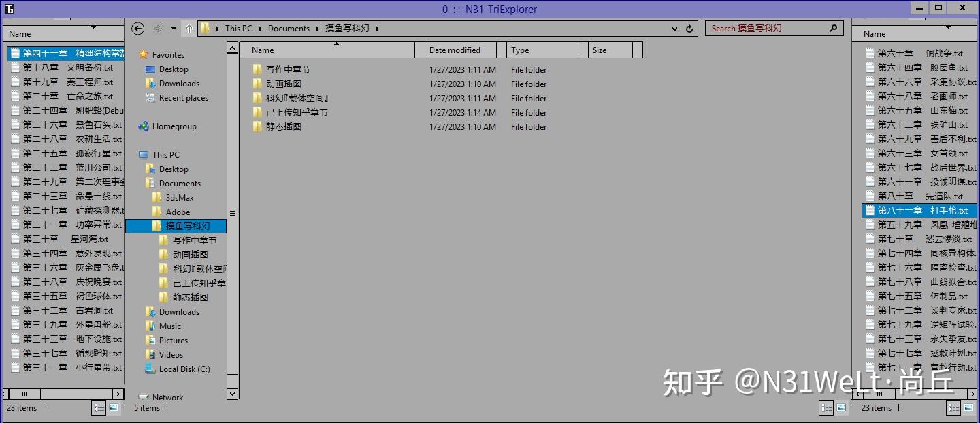Click the Back navigation arrow
The height and width of the screenshot is (423, 980).
pos(137,28)
